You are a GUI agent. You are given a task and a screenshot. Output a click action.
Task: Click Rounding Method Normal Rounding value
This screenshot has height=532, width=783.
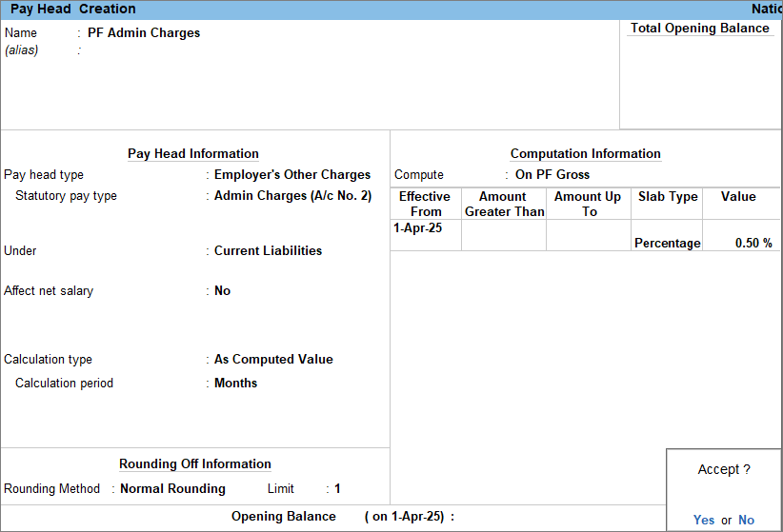click(x=172, y=489)
